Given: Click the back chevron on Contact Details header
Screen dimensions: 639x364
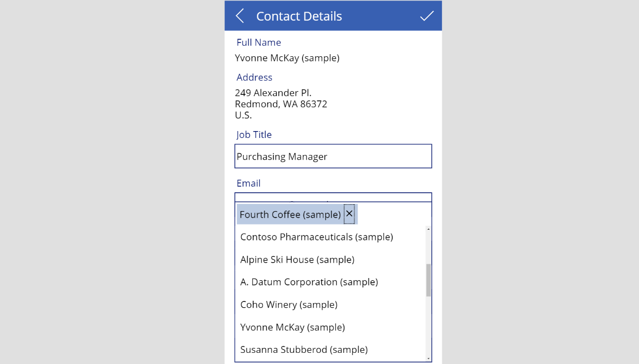Looking at the screenshot, I should 240,15.
